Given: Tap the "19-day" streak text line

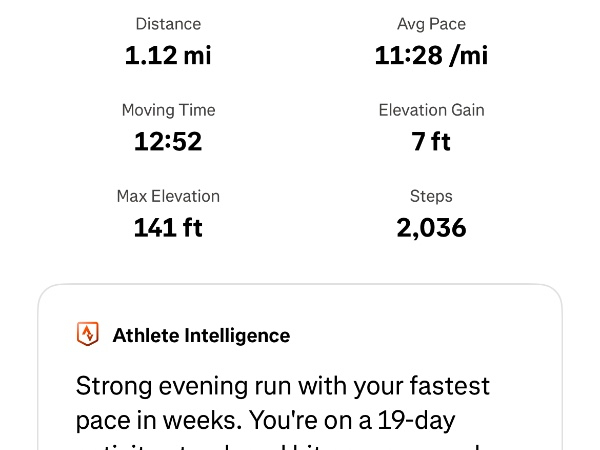Looking at the screenshot, I should 265,418.
